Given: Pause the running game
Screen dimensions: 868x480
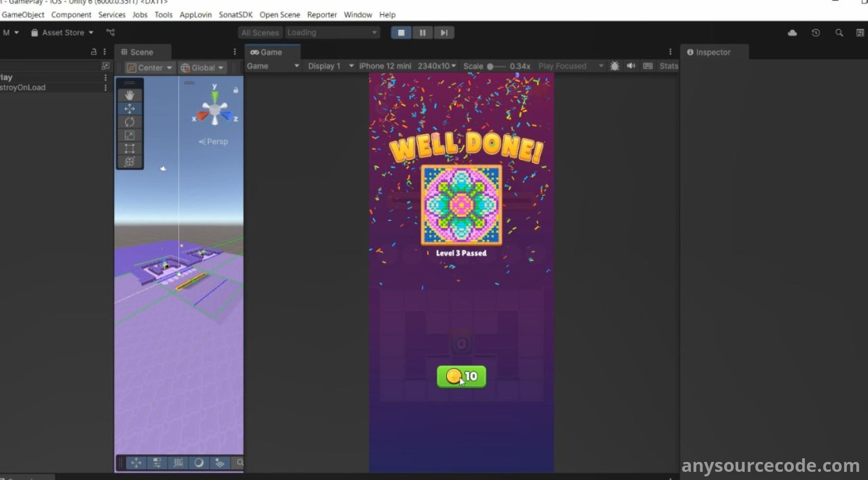Looking at the screenshot, I should pyautogui.click(x=422, y=33).
